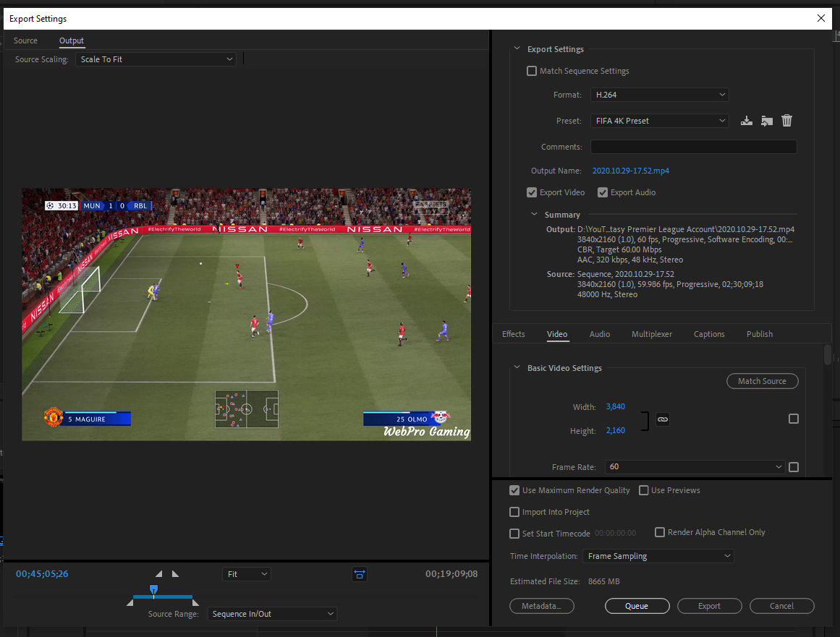Image resolution: width=840 pixels, height=637 pixels.
Task: Toggle the width-height link chain icon
Action: (662, 419)
